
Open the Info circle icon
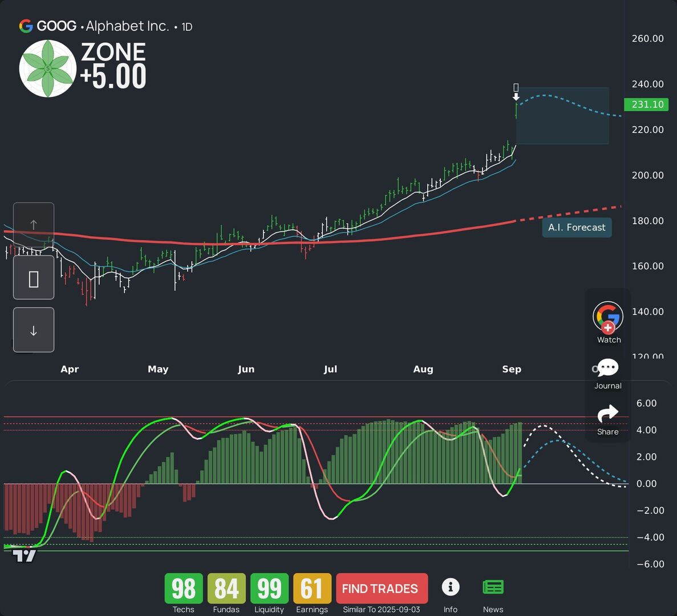(451, 587)
